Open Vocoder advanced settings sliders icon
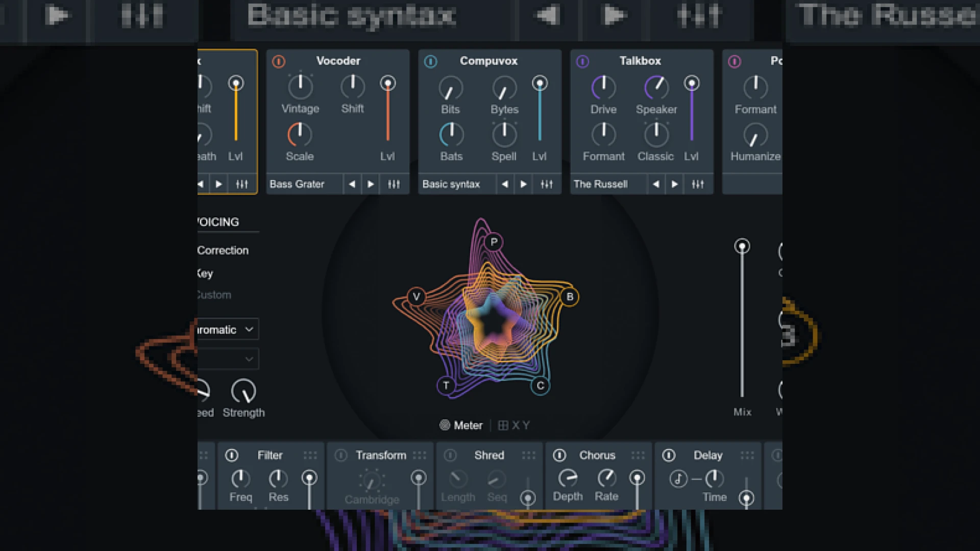This screenshot has width=980, height=551. [394, 184]
